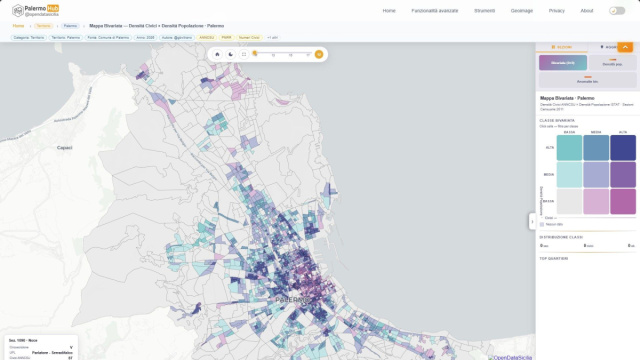Select the Territorio: Palermo tag
640x360 pixels.
tap(66, 38)
